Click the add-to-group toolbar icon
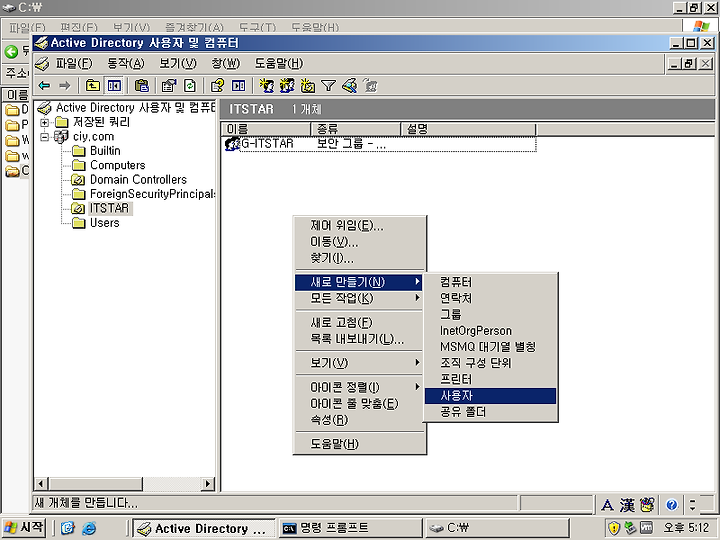This screenshot has width=720, height=540. pyautogui.click(x=370, y=85)
